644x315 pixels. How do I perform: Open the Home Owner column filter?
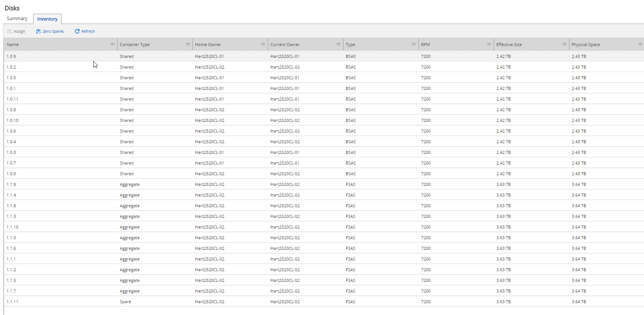263,45
